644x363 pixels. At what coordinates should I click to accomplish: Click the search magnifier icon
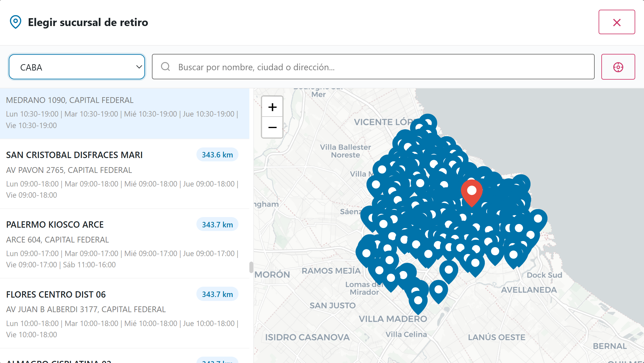click(x=166, y=67)
